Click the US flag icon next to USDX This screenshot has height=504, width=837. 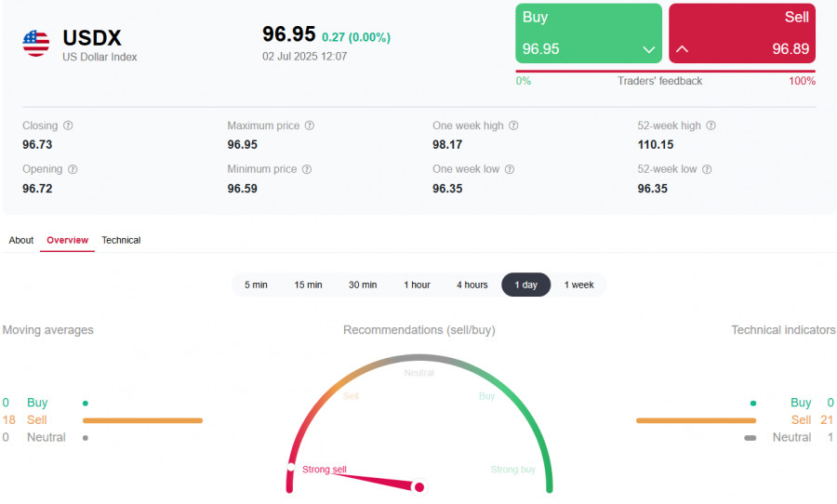point(35,44)
